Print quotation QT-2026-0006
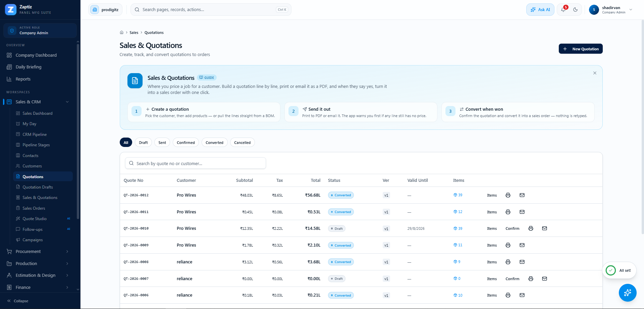Image resolution: width=644 pixels, height=309 pixels. pos(508,295)
